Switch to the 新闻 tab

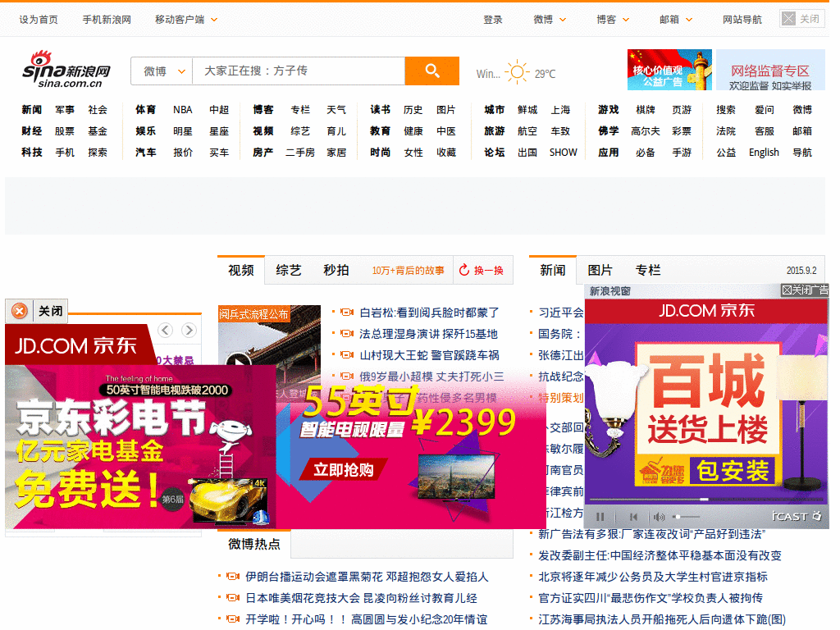click(x=552, y=270)
